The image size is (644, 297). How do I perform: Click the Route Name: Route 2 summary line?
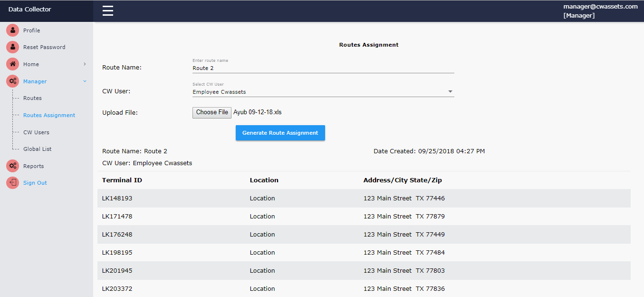coord(135,151)
